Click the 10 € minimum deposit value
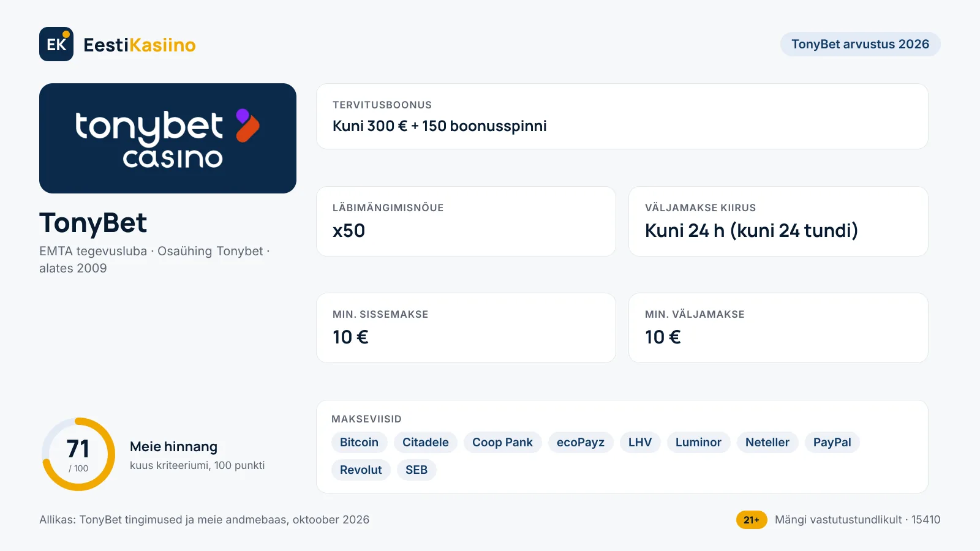The width and height of the screenshot is (980, 551). (x=350, y=337)
